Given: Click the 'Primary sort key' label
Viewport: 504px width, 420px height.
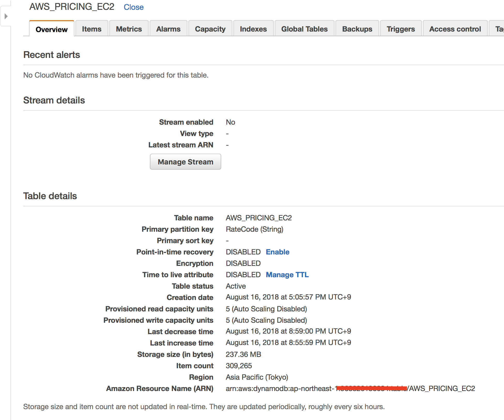Looking at the screenshot, I should 185,241.
